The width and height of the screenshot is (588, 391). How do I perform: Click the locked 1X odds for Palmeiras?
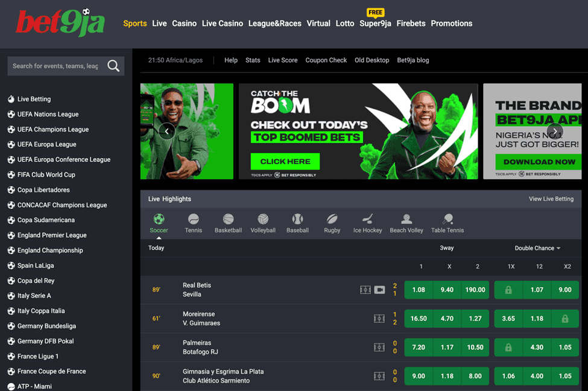click(508, 348)
